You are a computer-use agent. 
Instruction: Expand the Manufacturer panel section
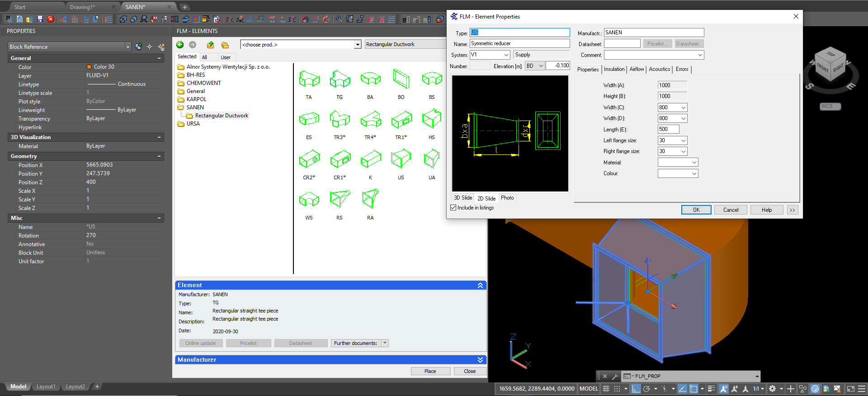[480, 360]
